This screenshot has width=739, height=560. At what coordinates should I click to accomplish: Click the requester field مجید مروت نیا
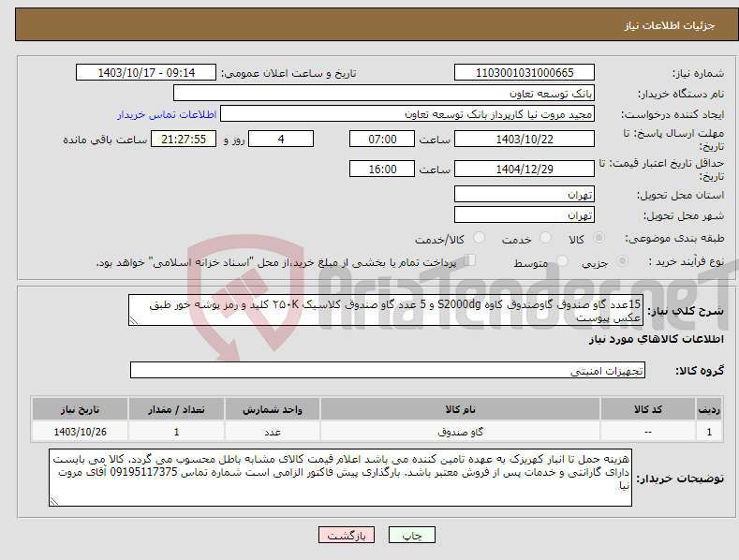click(x=407, y=113)
